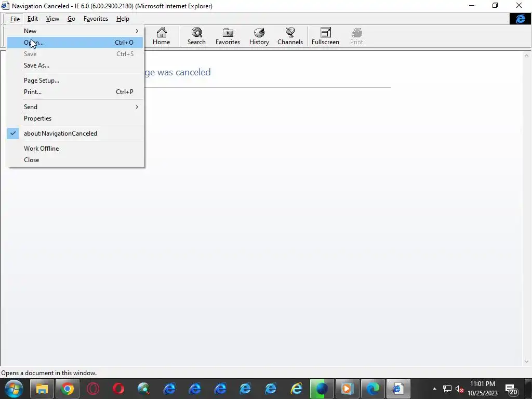Click the Channels toolbar icon
Viewport: 532px width, 399px height.
pyautogui.click(x=290, y=36)
